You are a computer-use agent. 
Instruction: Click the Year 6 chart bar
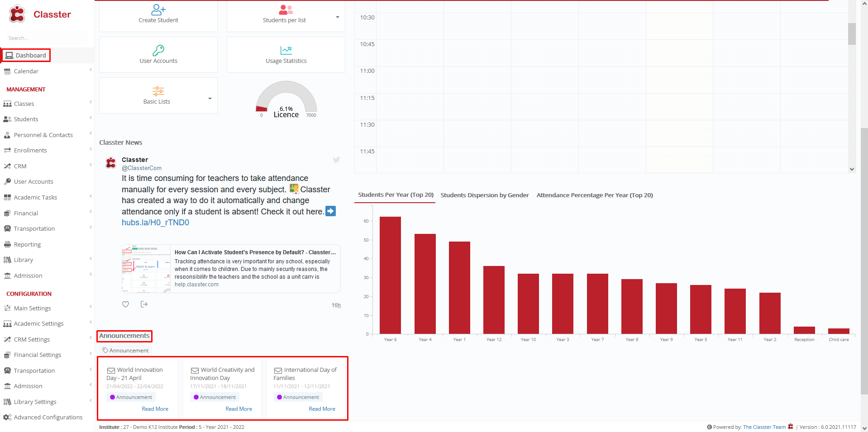[x=390, y=275]
